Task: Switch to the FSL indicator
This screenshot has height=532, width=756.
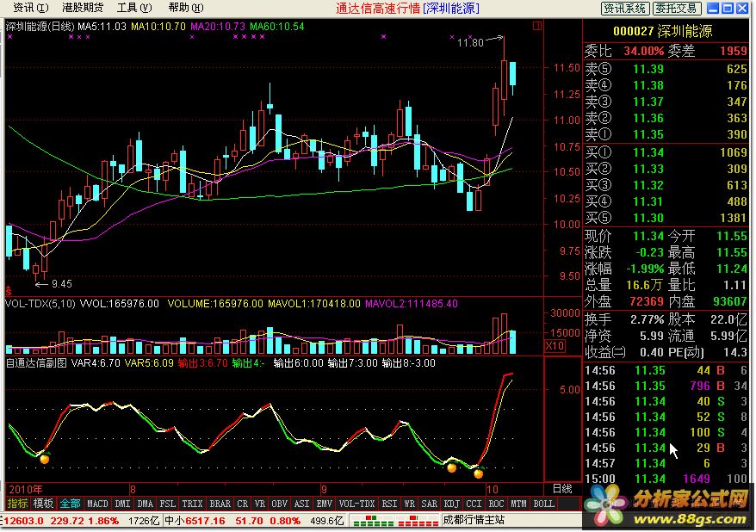Action: click(167, 504)
